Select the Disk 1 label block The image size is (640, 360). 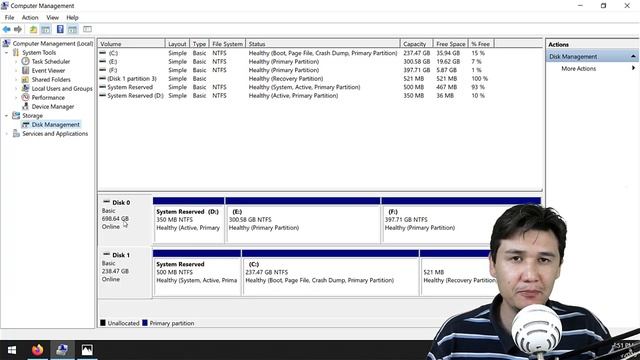[125, 272]
